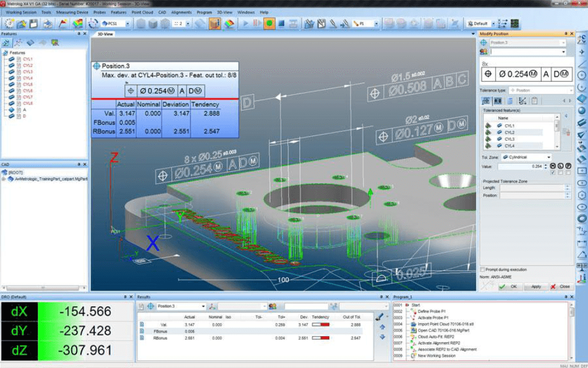
Task: Open the PCS1 coordinate system dropdown
Action: pos(128,24)
